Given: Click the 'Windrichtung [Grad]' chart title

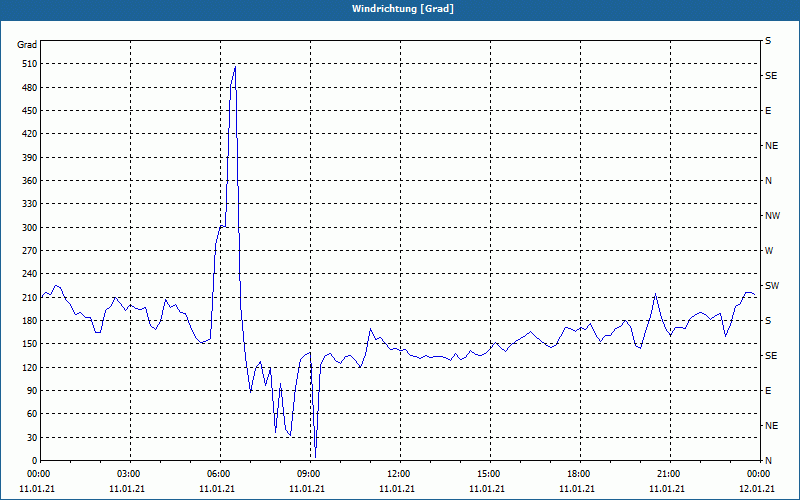Looking at the screenshot, I should [403, 9].
